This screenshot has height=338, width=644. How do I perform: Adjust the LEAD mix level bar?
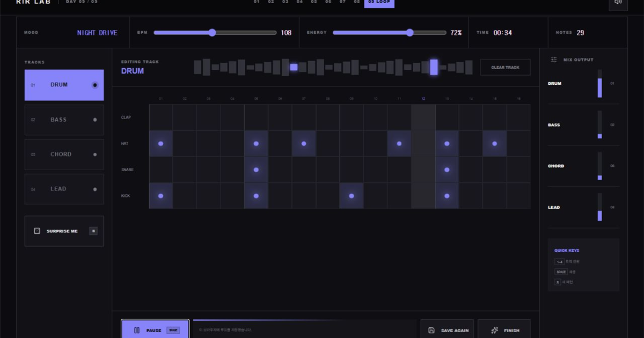point(599,207)
